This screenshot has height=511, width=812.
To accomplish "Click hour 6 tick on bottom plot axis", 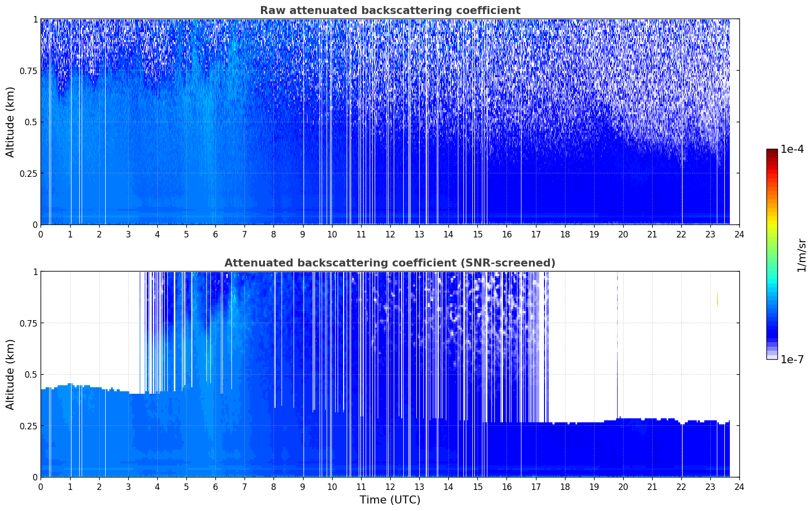I will tap(215, 486).
